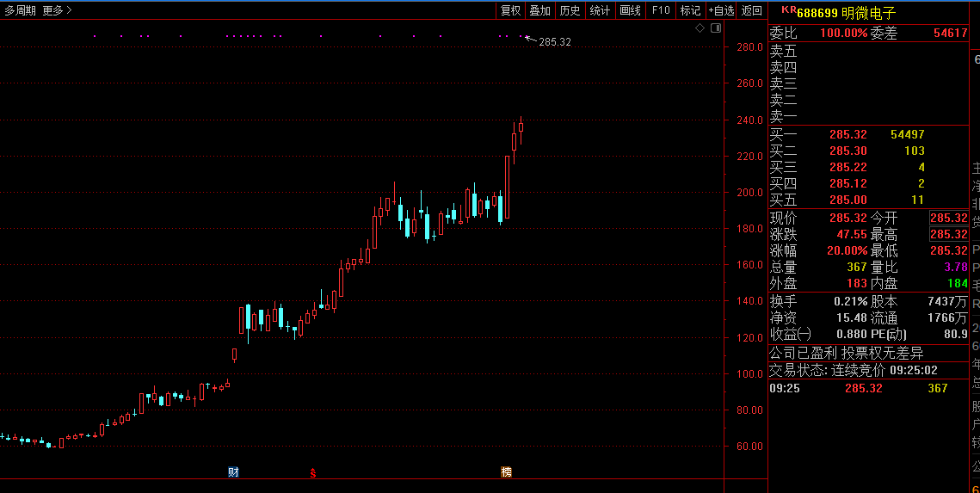The height and width of the screenshot is (493, 980).
Task: Click the 叠加 overlay button
Action: (x=539, y=10)
